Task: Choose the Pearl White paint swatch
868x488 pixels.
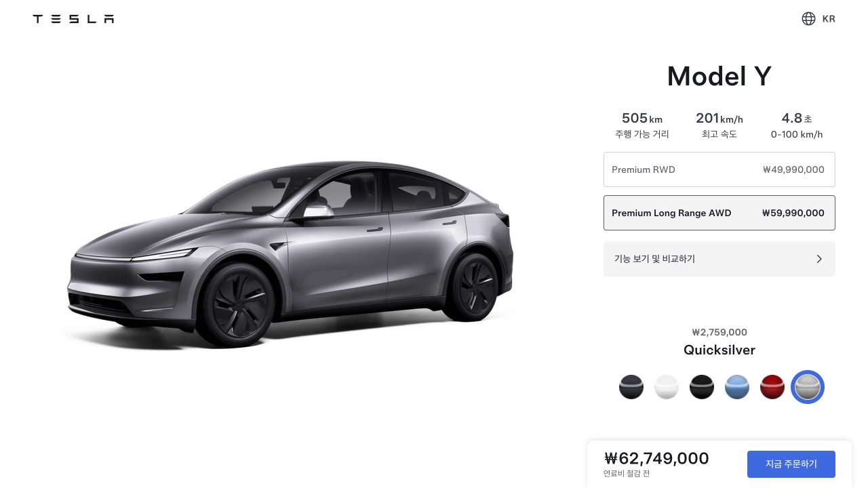Action: tap(667, 387)
